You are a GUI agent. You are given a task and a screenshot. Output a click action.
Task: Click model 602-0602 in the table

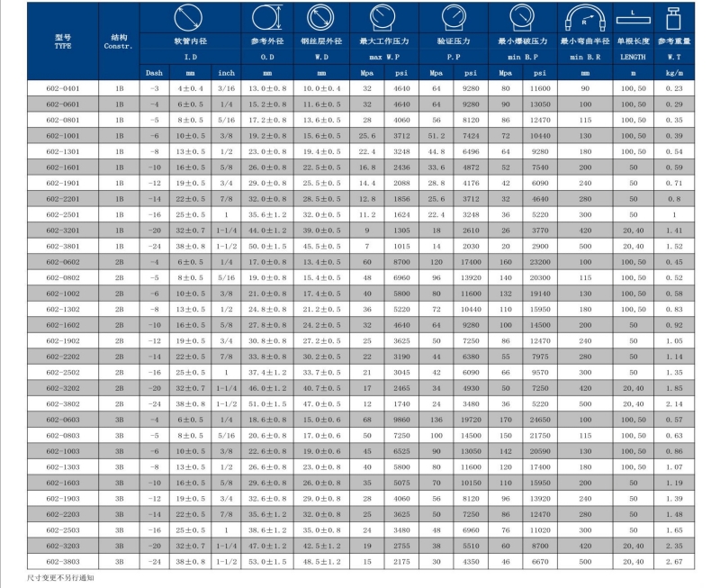(x=63, y=262)
